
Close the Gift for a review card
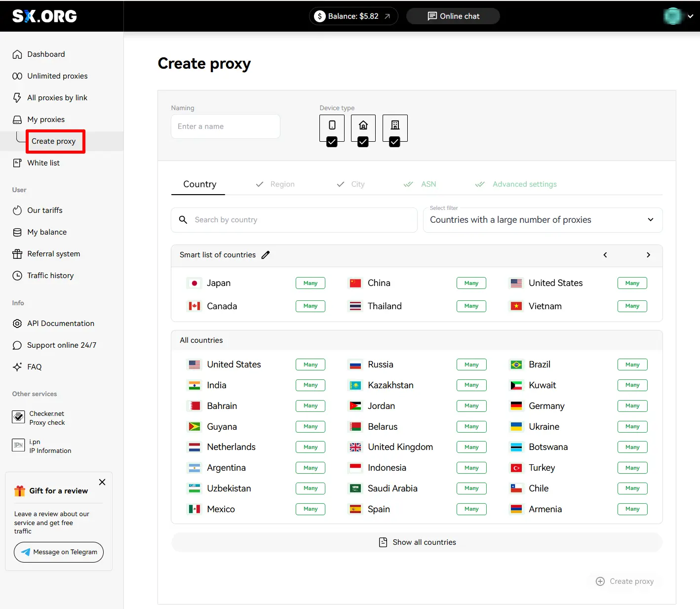click(x=102, y=482)
